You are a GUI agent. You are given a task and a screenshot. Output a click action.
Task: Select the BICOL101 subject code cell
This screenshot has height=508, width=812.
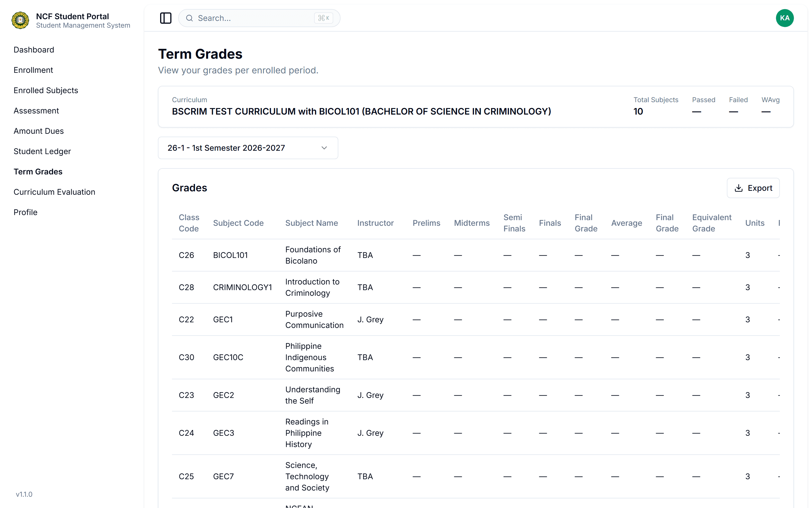click(230, 255)
